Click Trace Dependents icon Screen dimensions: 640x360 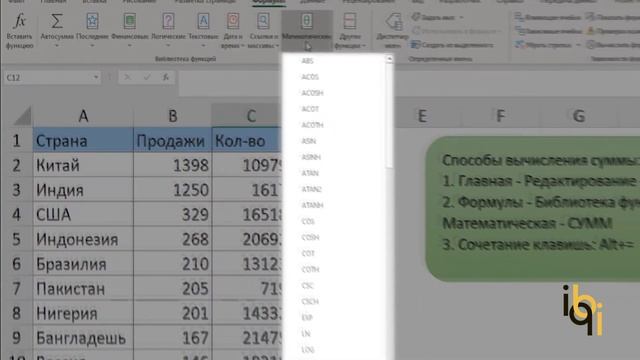pos(519,31)
